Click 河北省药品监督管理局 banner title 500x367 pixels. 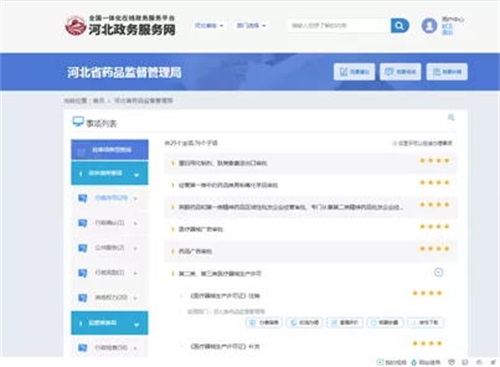click(124, 72)
